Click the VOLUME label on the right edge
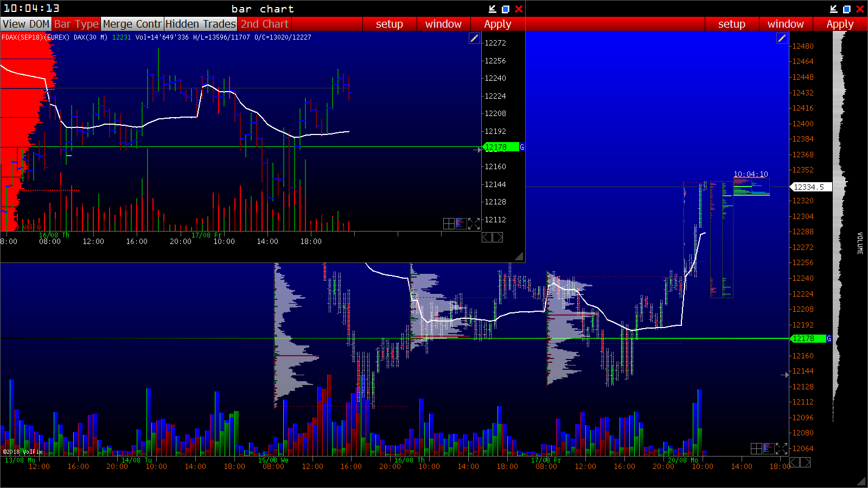The height and width of the screenshot is (488, 868). [x=860, y=243]
